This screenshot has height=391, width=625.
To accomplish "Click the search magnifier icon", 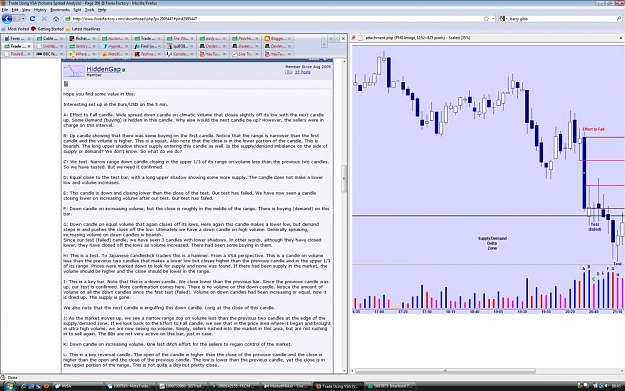I will pyautogui.click(x=619, y=19).
